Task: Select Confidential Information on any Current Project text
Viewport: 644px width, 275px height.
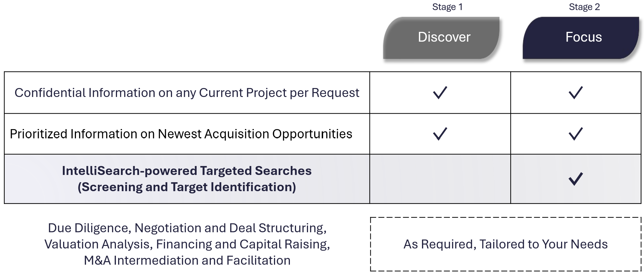Action: tap(187, 93)
